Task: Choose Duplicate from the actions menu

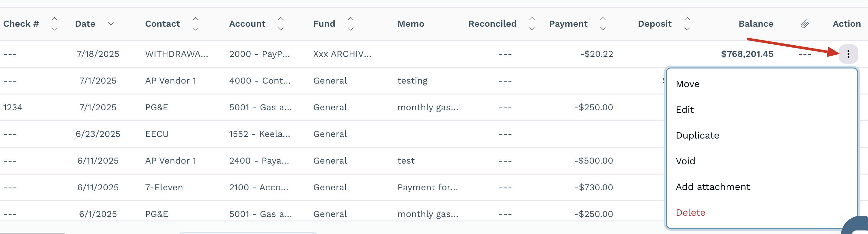Action: tap(697, 135)
